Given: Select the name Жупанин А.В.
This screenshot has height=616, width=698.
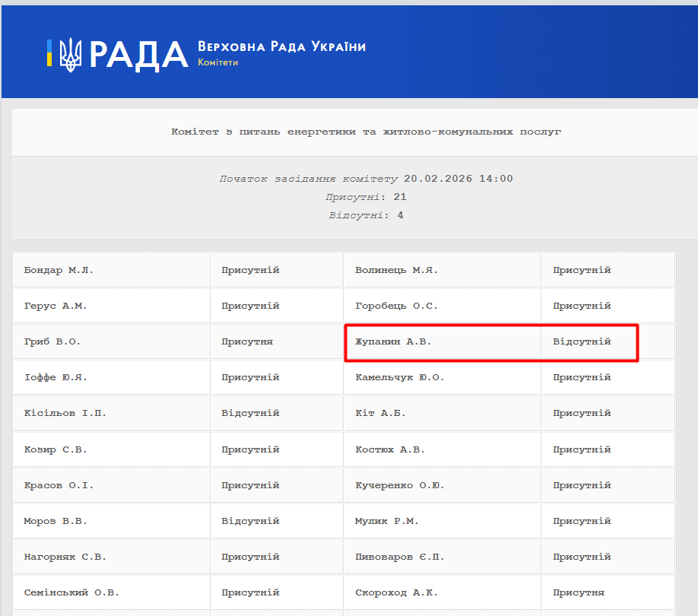Looking at the screenshot, I should click(393, 341).
